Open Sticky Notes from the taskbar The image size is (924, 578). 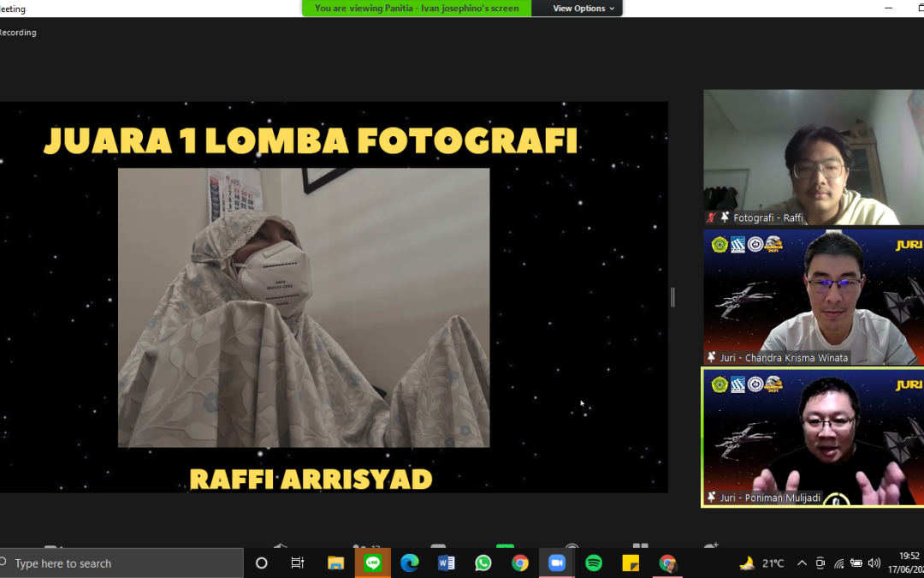pos(631,563)
